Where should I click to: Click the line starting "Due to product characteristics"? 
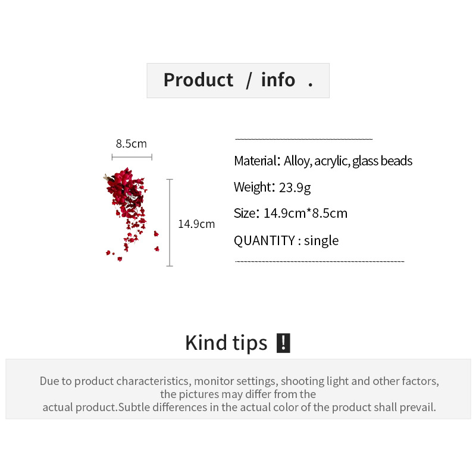(x=239, y=381)
